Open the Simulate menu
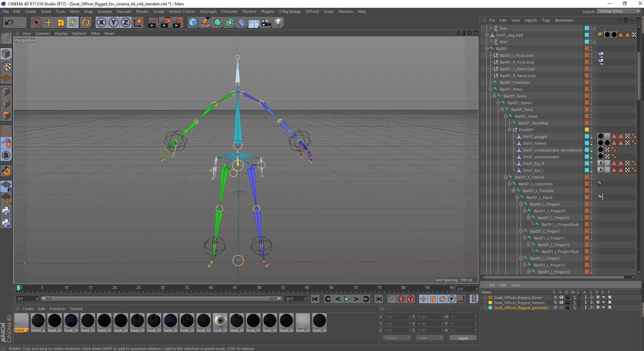The width and height of the screenshot is (644, 351). pyautogui.click(x=124, y=11)
